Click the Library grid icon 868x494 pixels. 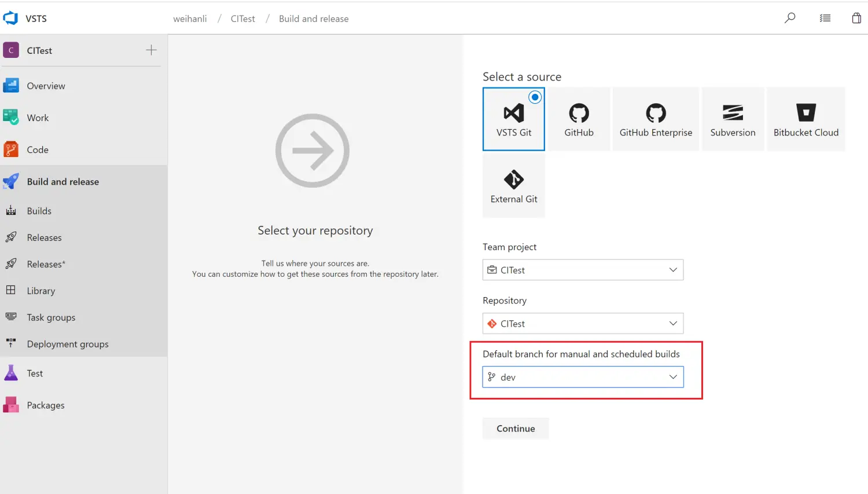pos(11,290)
